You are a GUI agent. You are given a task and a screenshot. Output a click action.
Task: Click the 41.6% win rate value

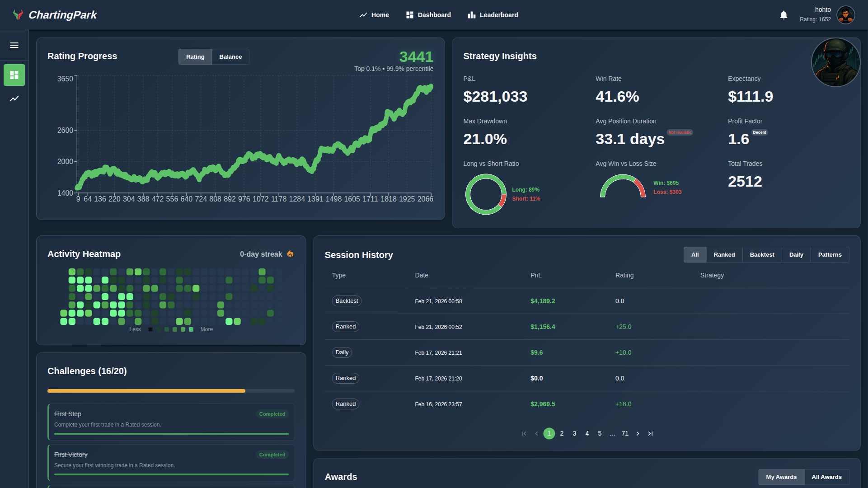pyautogui.click(x=617, y=97)
